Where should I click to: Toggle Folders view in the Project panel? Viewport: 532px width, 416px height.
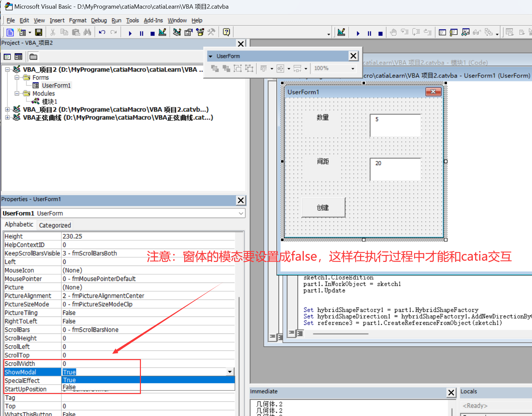pyautogui.click(x=33, y=57)
